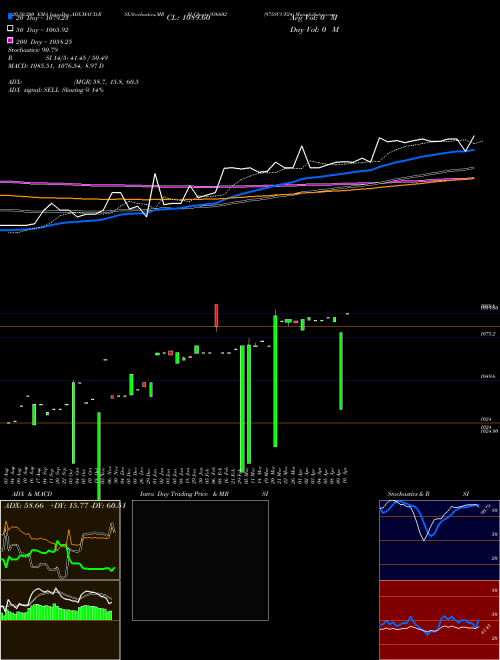Screen dimensions: 500x660
Task: Click the 'CL: 1089.60' closing price label
Action: [188, 18]
